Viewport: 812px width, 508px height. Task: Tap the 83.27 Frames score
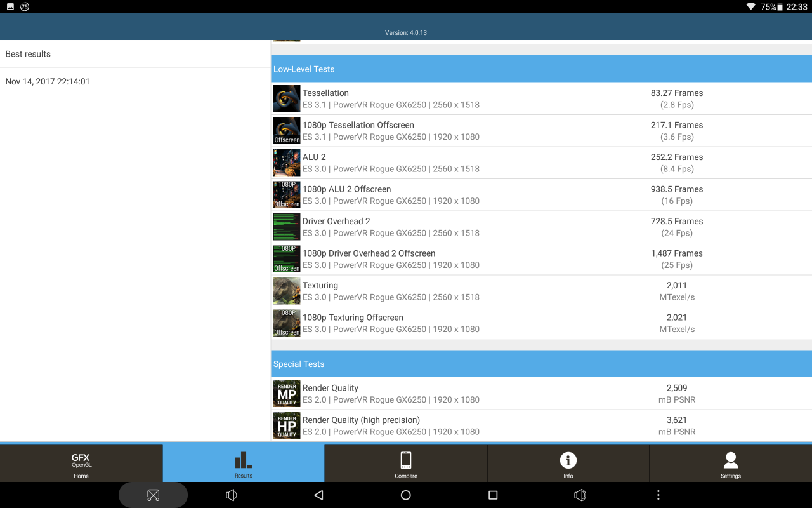677,93
